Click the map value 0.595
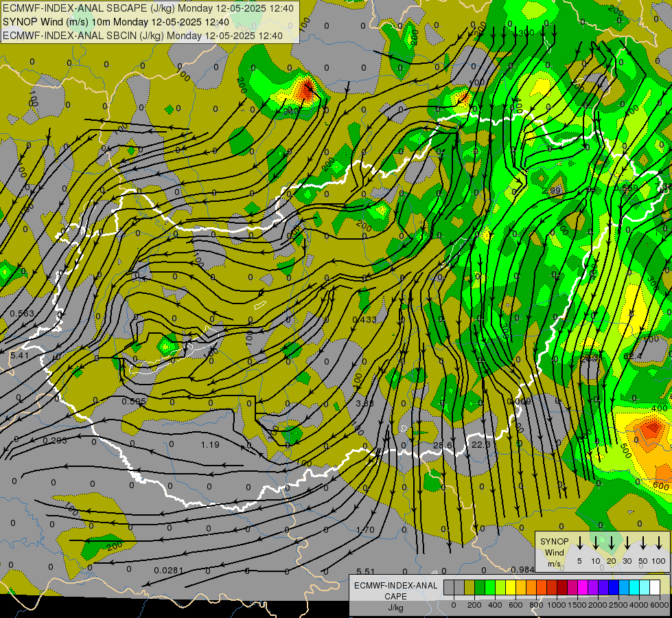This screenshot has height=618, width=672. coord(134,402)
